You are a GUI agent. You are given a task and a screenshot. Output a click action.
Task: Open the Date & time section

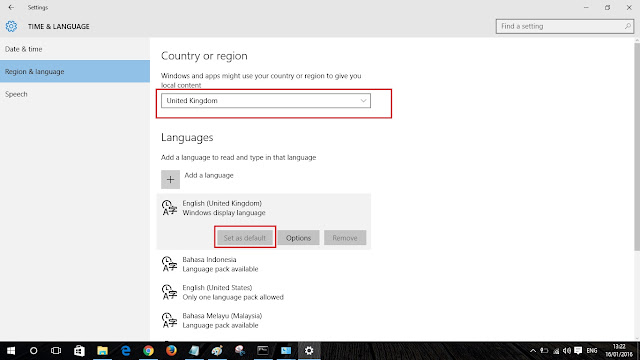[75, 49]
